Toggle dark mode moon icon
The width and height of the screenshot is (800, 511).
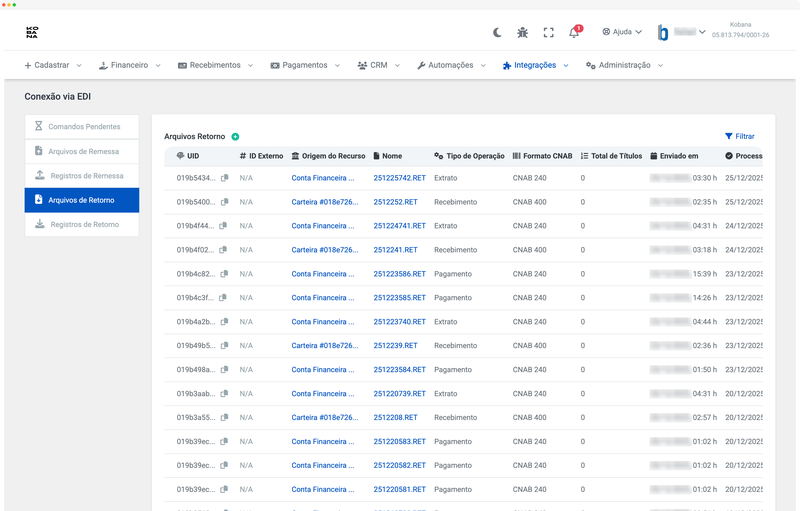pos(497,32)
